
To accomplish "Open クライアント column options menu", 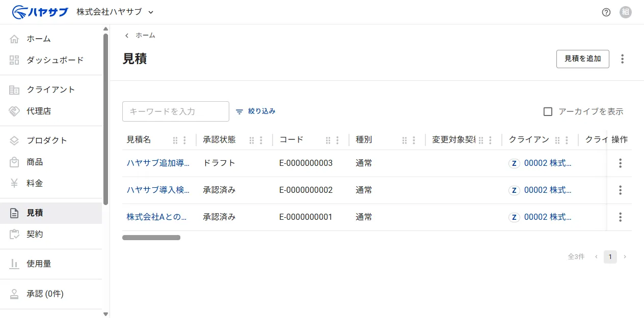I will (x=567, y=140).
